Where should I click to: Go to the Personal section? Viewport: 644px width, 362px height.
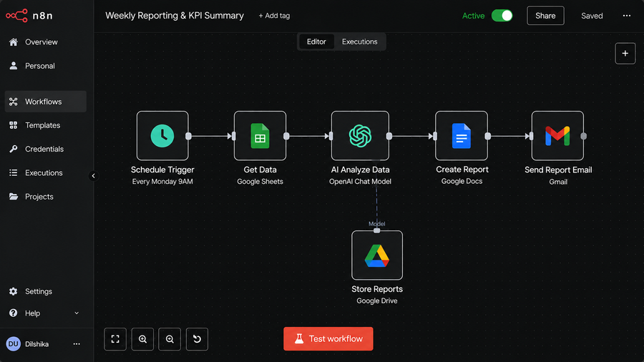46,66
